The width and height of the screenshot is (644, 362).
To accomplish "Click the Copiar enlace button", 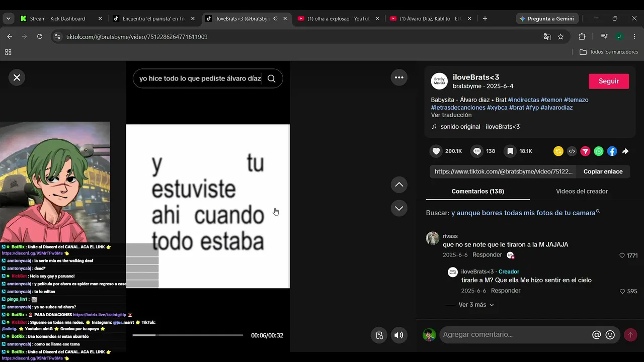I will 603,171.
